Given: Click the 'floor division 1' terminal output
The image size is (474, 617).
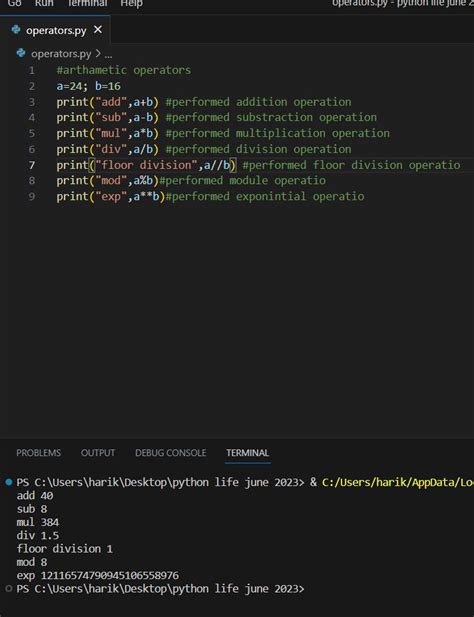Looking at the screenshot, I should click(65, 549).
